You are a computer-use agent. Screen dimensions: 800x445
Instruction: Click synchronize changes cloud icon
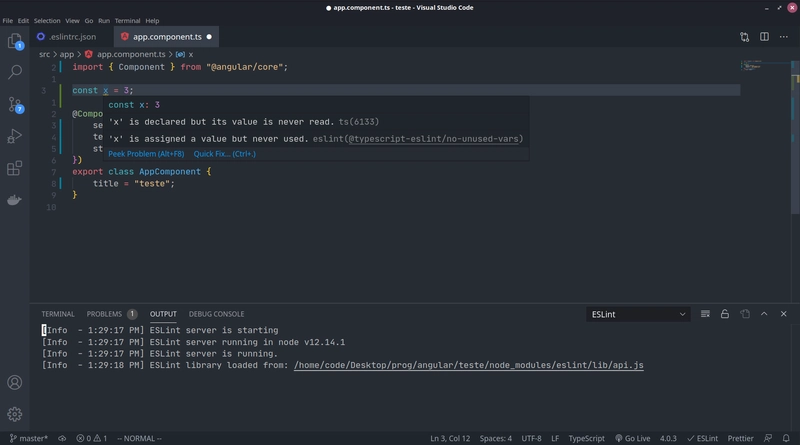click(62, 438)
